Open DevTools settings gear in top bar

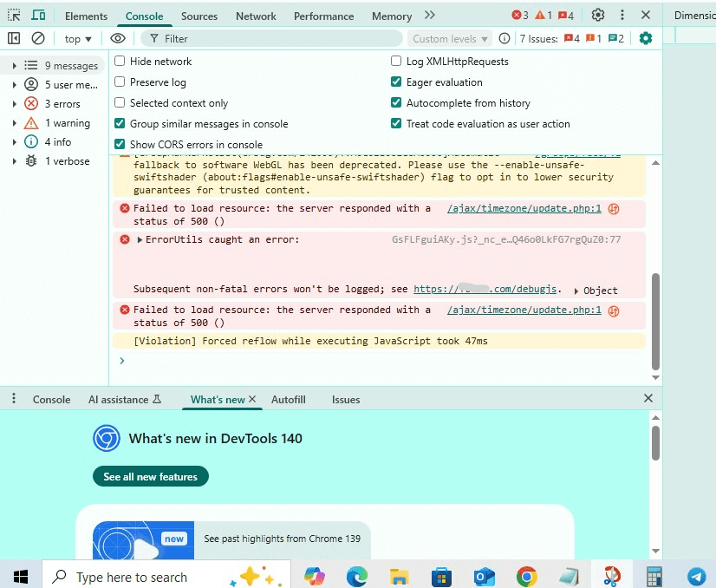click(x=598, y=16)
